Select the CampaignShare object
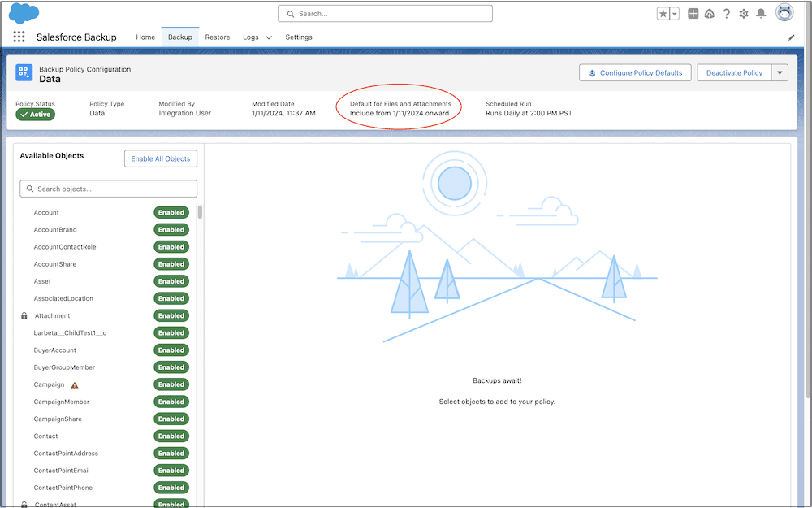The width and height of the screenshot is (812, 508). pyautogui.click(x=58, y=419)
